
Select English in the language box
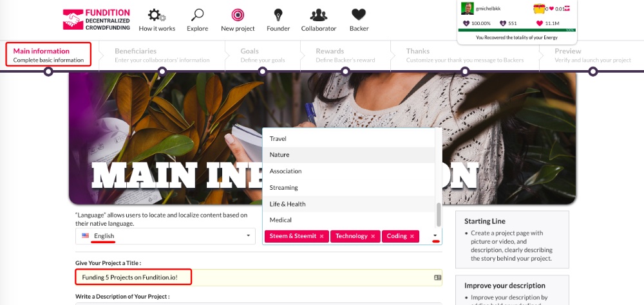(x=104, y=236)
